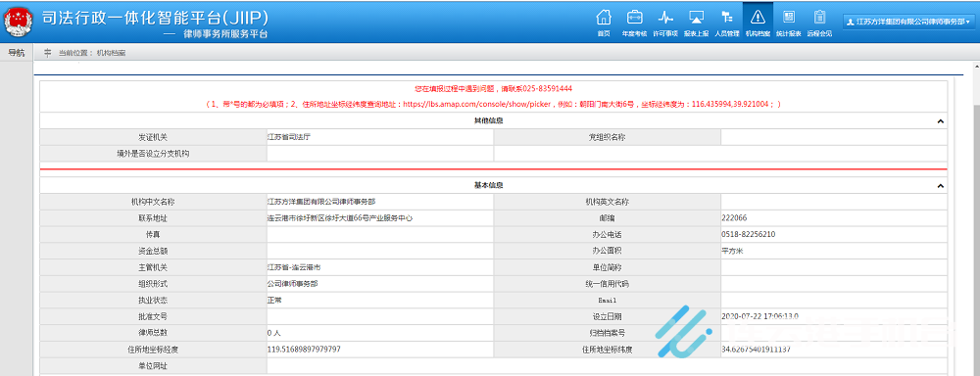Click the 传真 label
This screenshot has height=376, width=980.
153,234
